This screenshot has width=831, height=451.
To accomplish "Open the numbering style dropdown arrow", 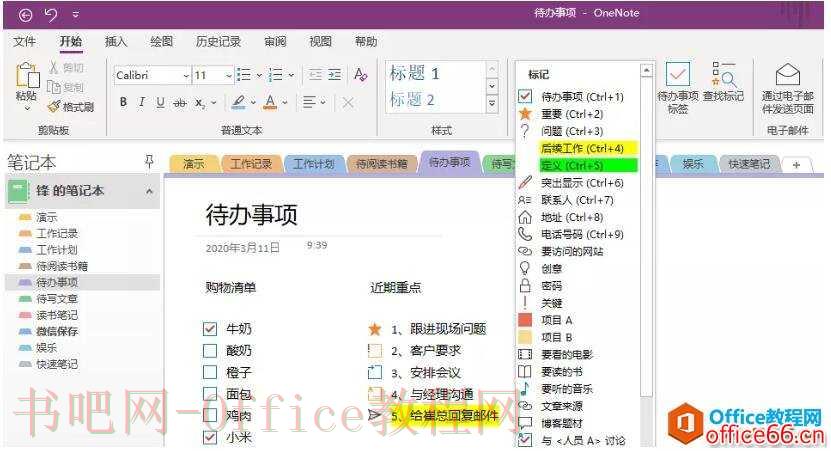I will (291, 75).
